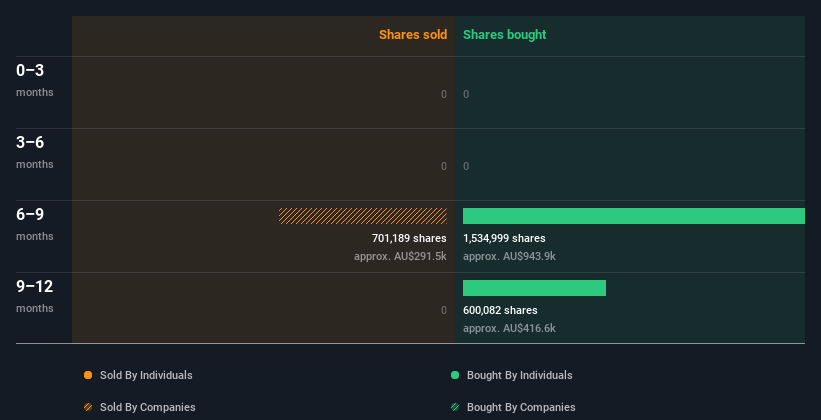Click the Shares sold column header
This screenshot has width=821, height=420.
click(x=413, y=35)
